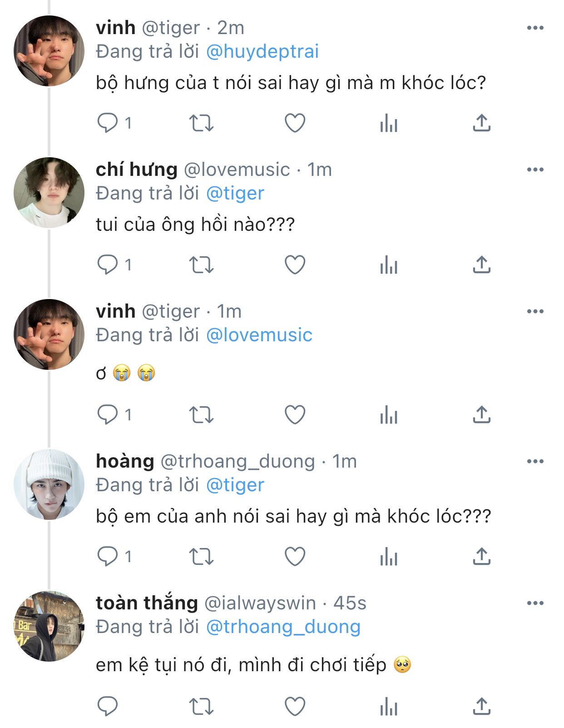The height and width of the screenshot is (728, 564).
Task: Reply to toàn thắng's tweet
Action: click(108, 706)
